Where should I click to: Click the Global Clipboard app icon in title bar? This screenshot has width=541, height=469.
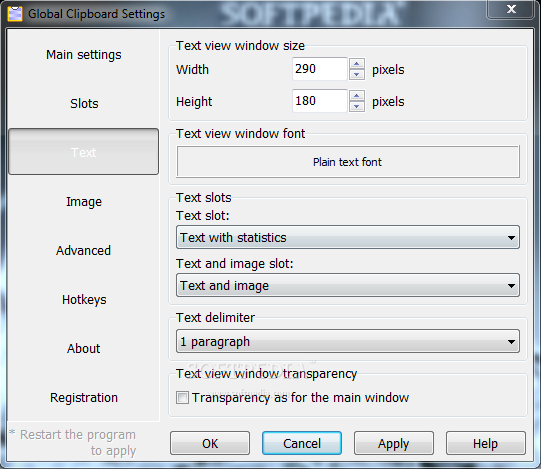(15, 14)
